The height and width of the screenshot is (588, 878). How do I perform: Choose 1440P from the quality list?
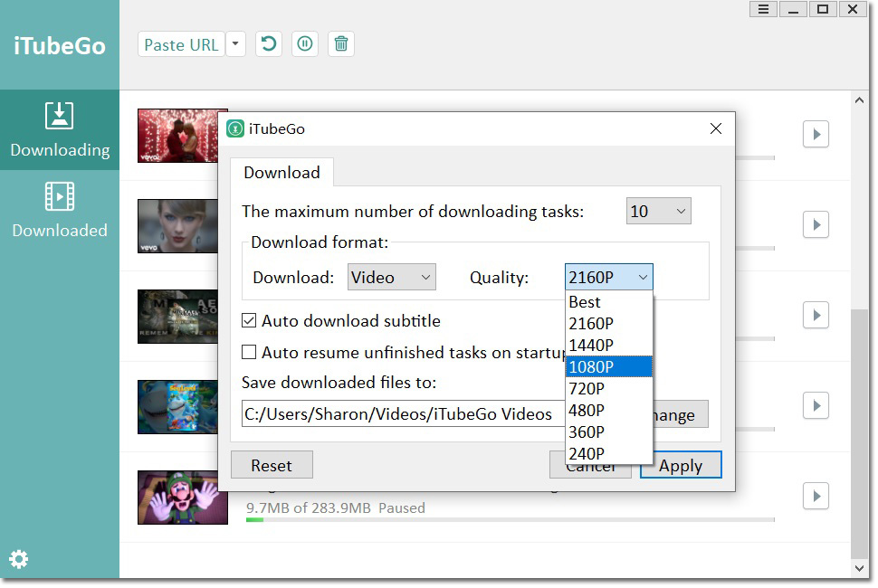click(608, 346)
